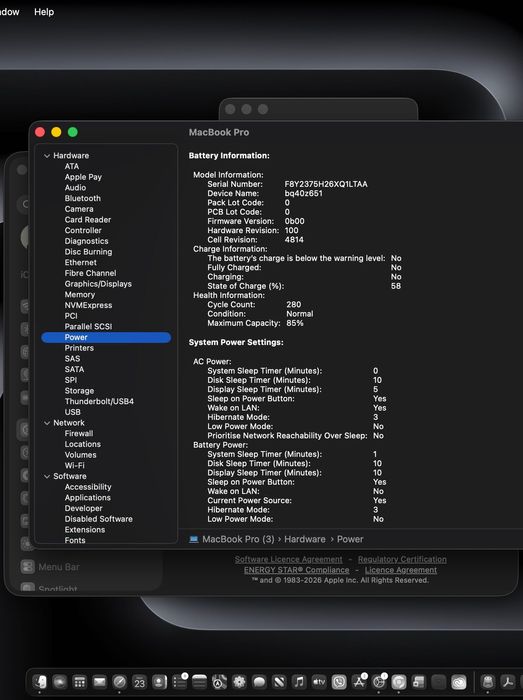Viewport: 523px width, 700px height.
Task: Open Contacts icon in dock
Action: click(x=159, y=682)
